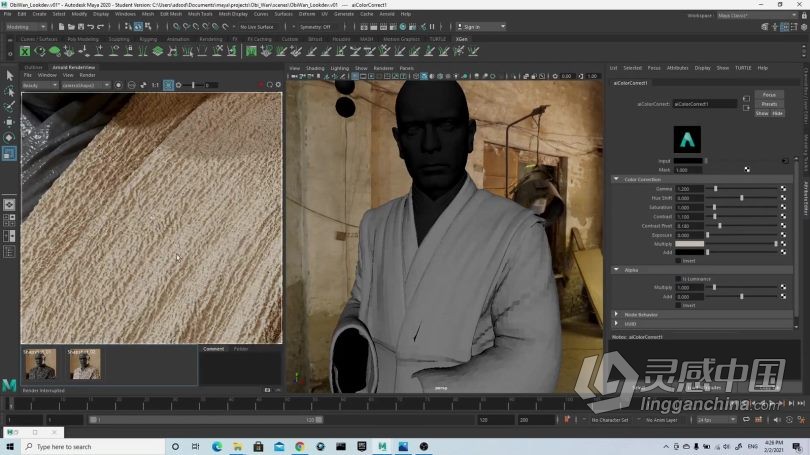The height and width of the screenshot is (455, 810).
Task: Click the Input connection arrow icon
Action: [x=785, y=161]
